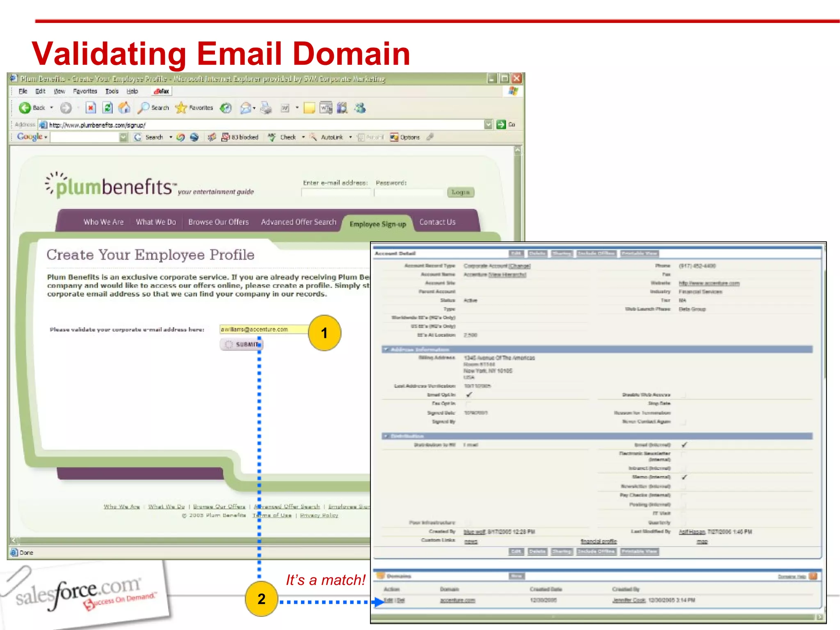Open the Favorites menu in menu bar
Viewport: 840px width, 630px height.
coord(85,91)
